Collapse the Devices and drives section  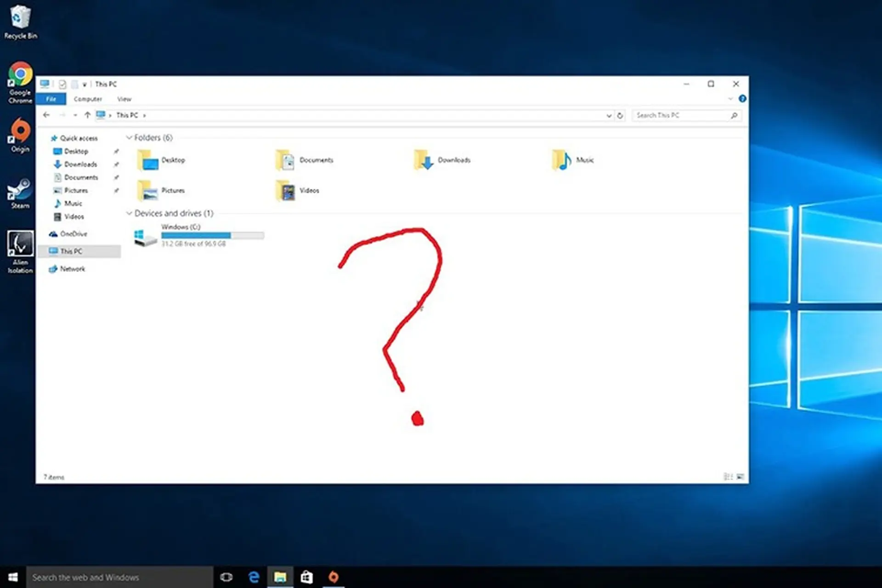(x=130, y=213)
